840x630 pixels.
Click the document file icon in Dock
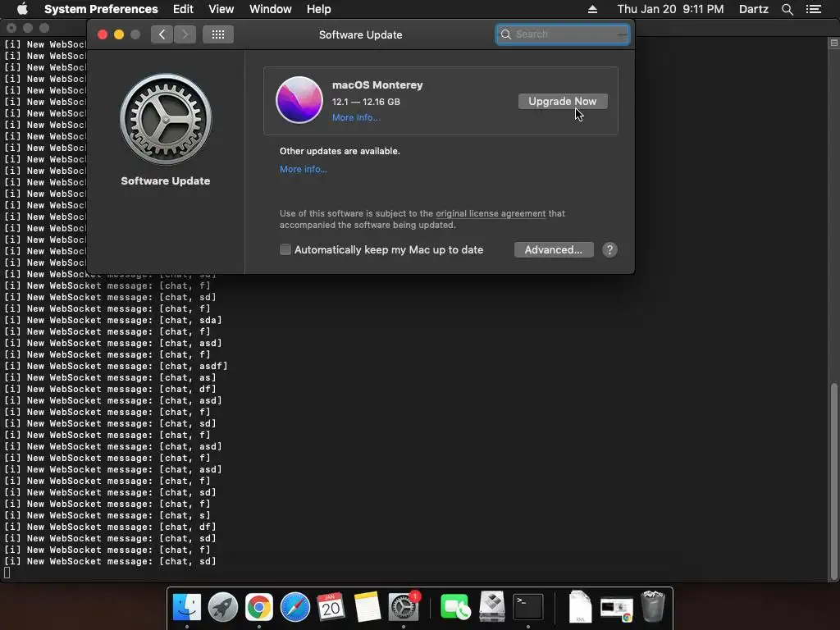click(580, 607)
